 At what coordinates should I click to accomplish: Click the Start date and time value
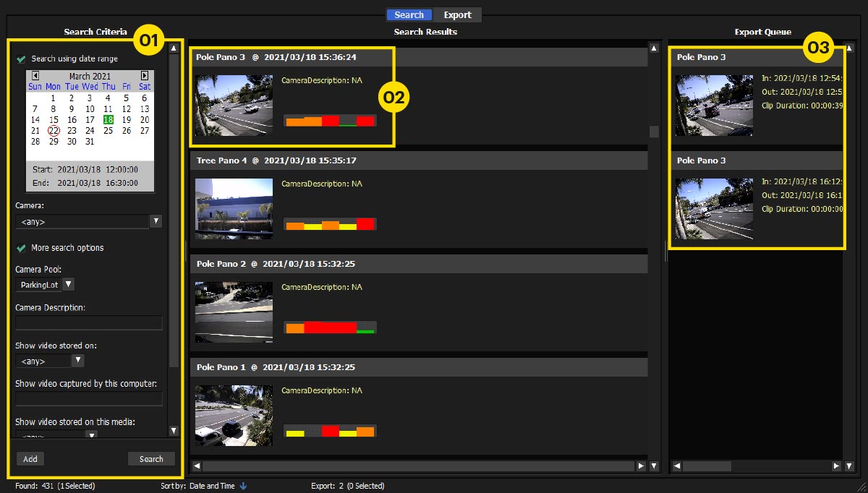point(98,169)
